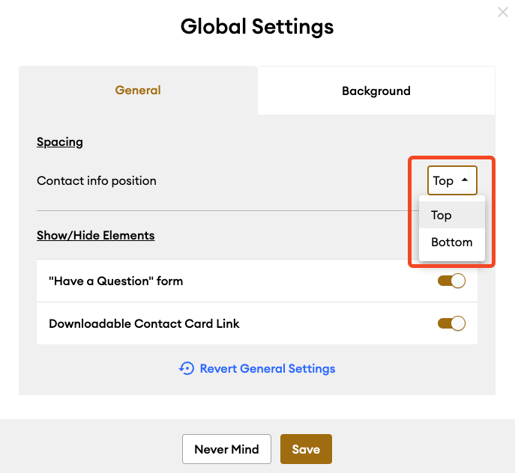
Task: Click the Show/Hide Elements heading
Action: pos(96,235)
